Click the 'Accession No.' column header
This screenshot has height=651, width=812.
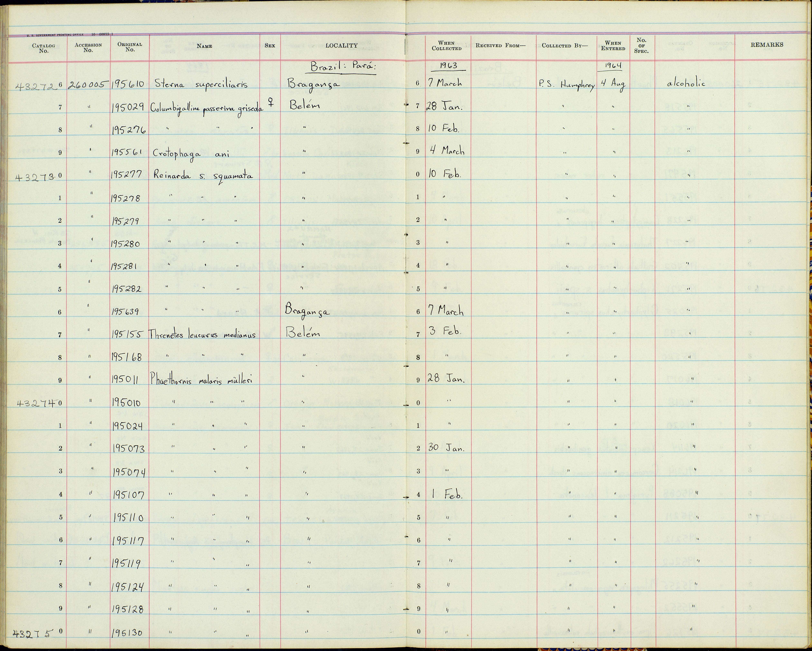pos(88,48)
